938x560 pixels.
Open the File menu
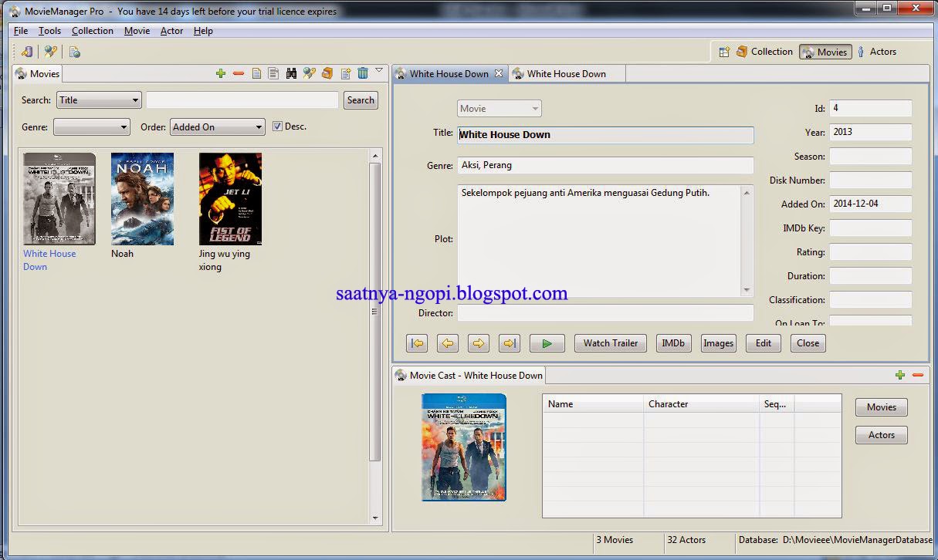click(21, 31)
